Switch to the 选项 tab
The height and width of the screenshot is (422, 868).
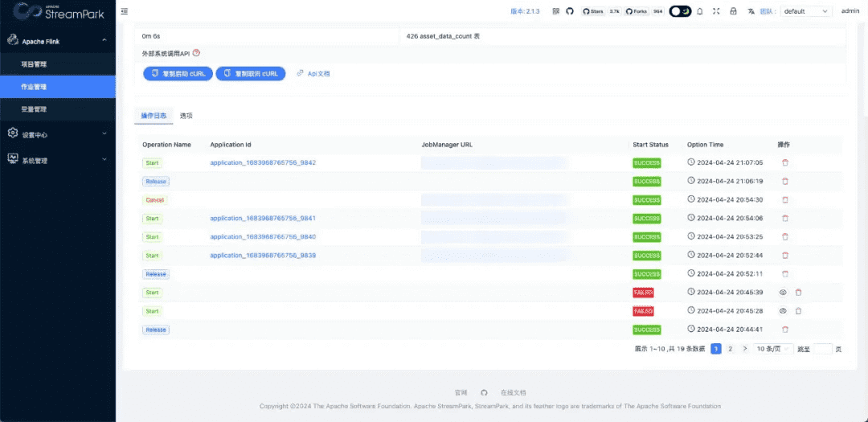click(186, 116)
